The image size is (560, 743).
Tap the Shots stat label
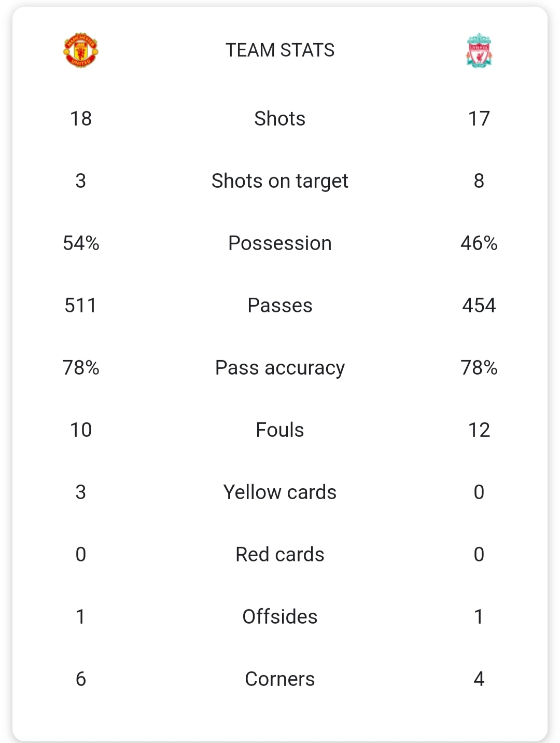coord(280,118)
